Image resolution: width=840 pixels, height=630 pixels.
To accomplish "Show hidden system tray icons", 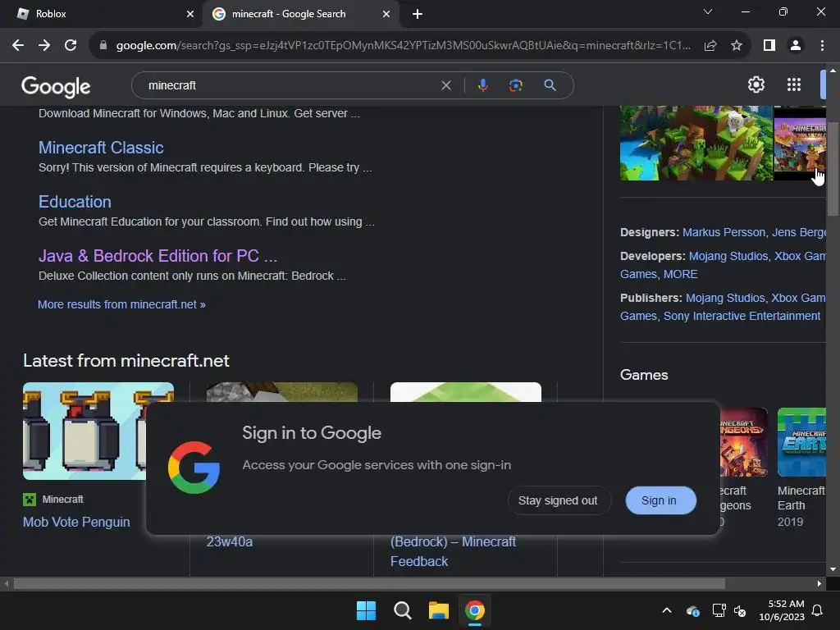I will tap(667, 610).
